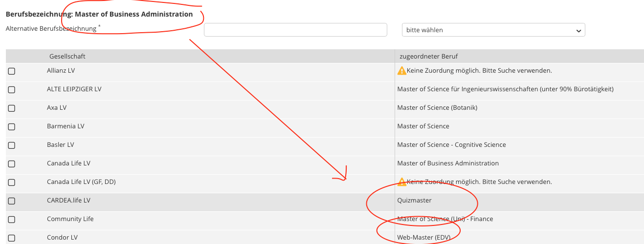The height and width of the screenshot is (244, 644).
Task: Click Allianz 'Keine Zuordung möglich' message
Action: (479, 71)
